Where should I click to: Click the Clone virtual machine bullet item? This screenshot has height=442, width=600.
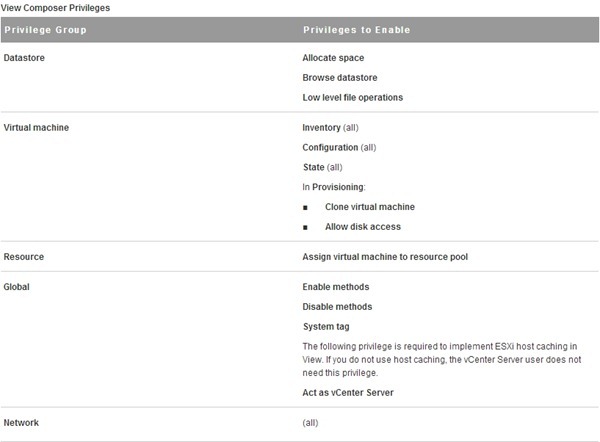[x=369, y=207]
